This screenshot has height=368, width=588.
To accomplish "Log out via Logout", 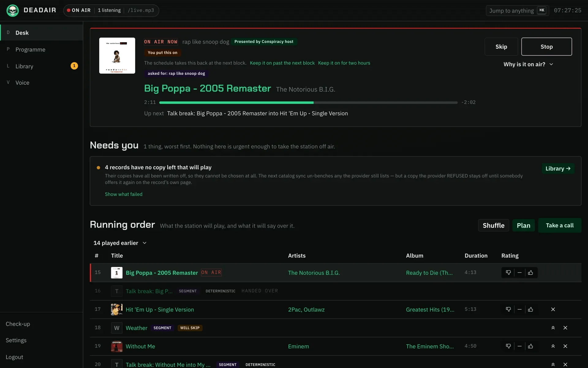I will pos(14,357).
